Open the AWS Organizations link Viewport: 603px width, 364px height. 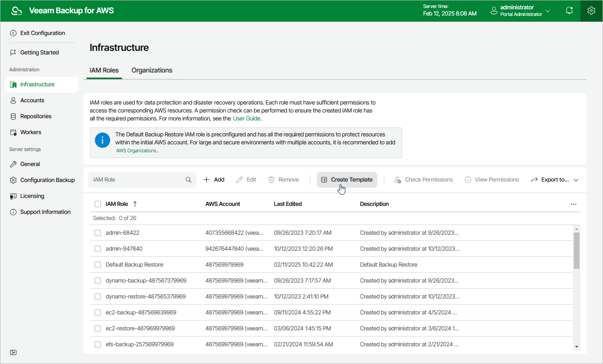136,151
